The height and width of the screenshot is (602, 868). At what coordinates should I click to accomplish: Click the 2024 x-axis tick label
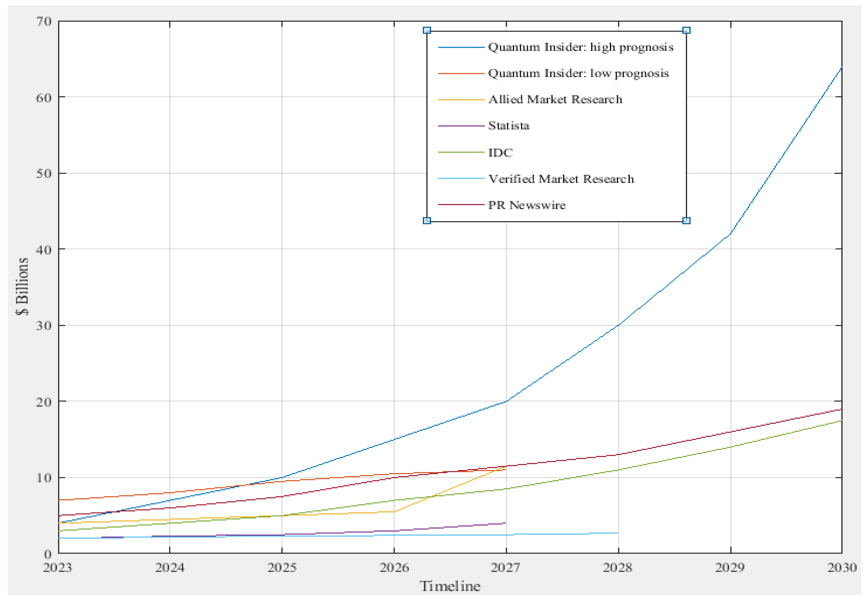(x=169, y=568)
